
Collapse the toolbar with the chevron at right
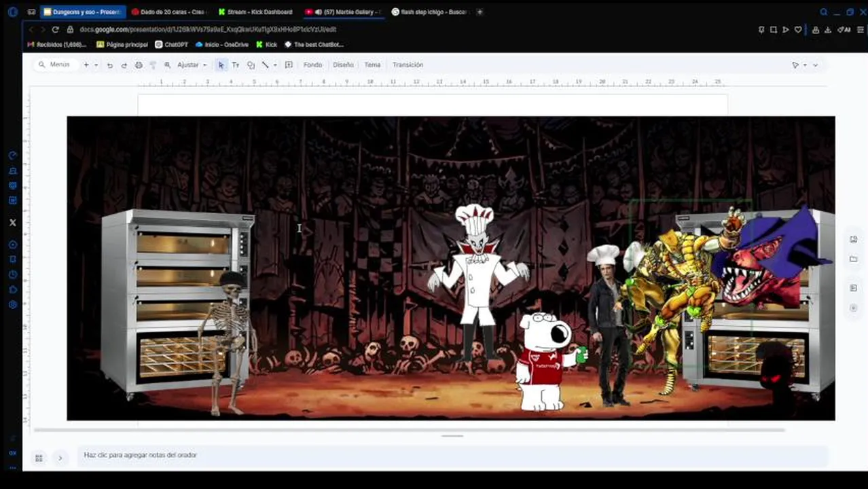click(816, 65)
